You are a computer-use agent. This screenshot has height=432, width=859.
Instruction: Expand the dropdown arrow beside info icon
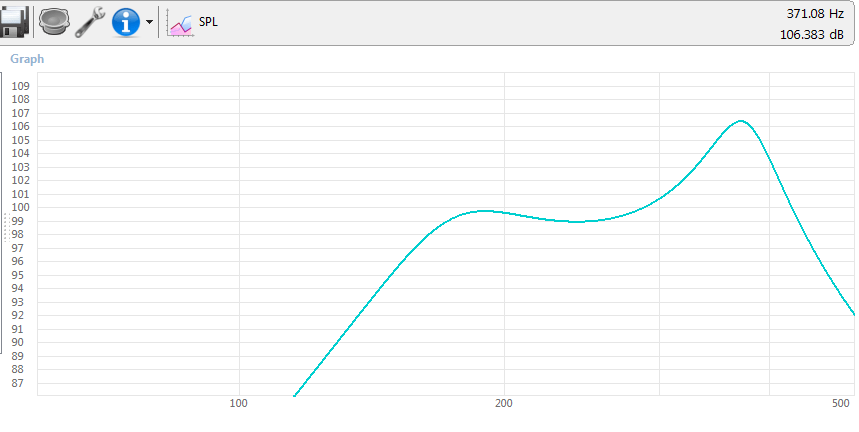pos(149,22)
